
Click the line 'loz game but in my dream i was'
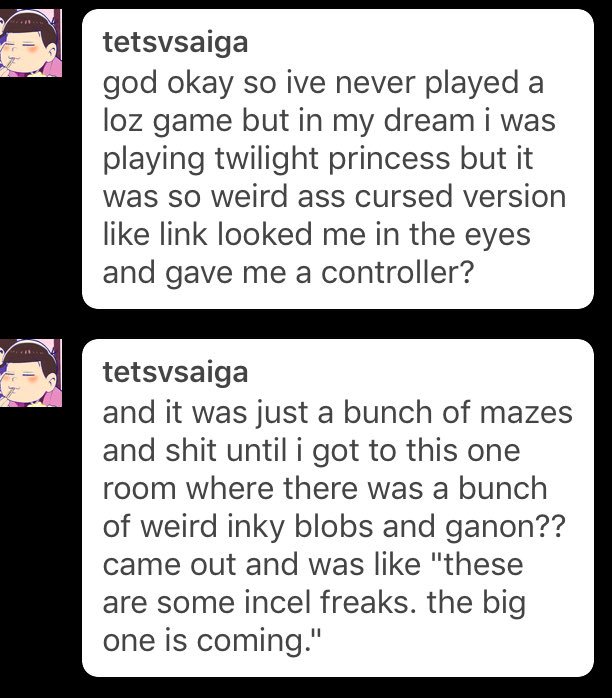329,122
